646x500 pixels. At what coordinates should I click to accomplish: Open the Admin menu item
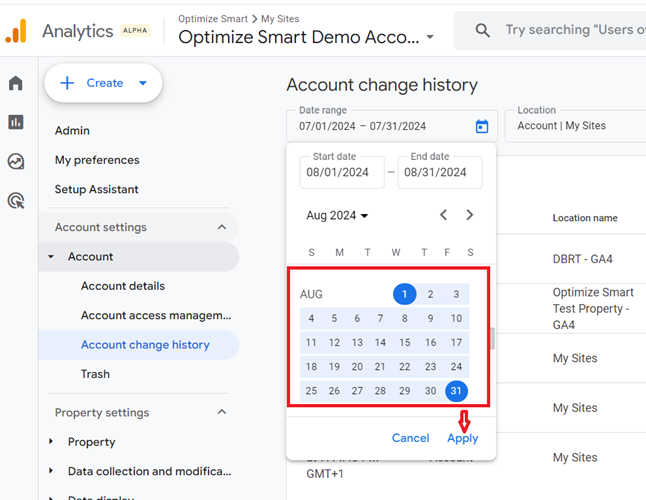click(x=72, y=131)
